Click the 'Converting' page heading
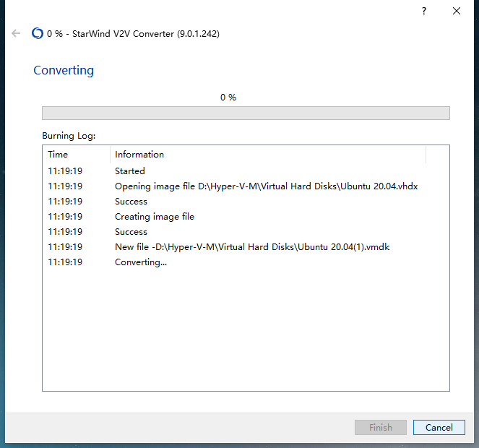Viewport: 479px width, 448px height. tap(64, 70)
